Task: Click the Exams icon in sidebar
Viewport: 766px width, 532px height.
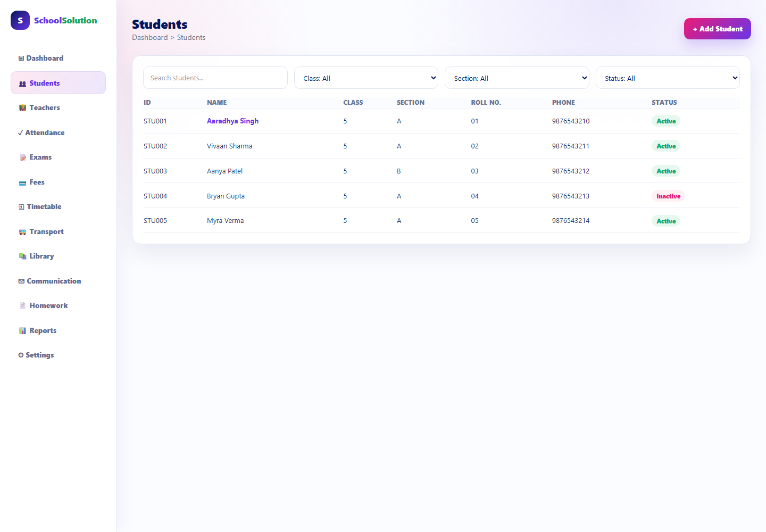Action: click(22, 157)
